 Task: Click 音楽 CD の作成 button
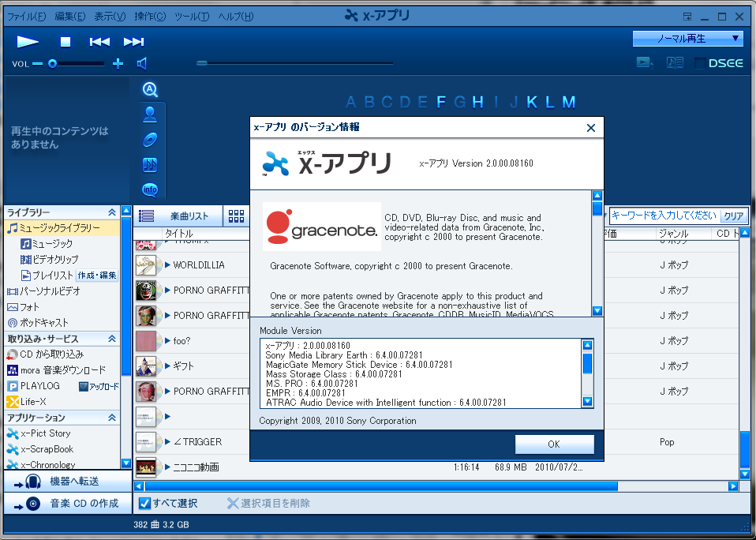coord(68,504)
